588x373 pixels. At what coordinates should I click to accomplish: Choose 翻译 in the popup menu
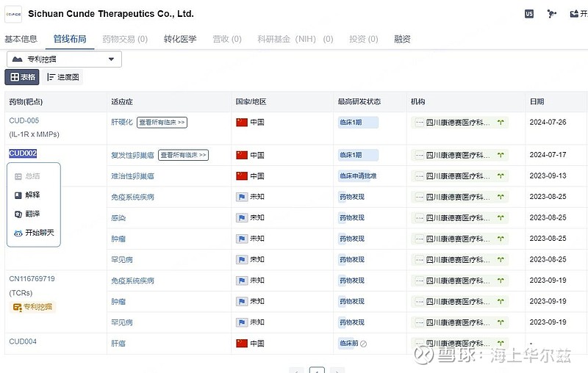[27, 214]
